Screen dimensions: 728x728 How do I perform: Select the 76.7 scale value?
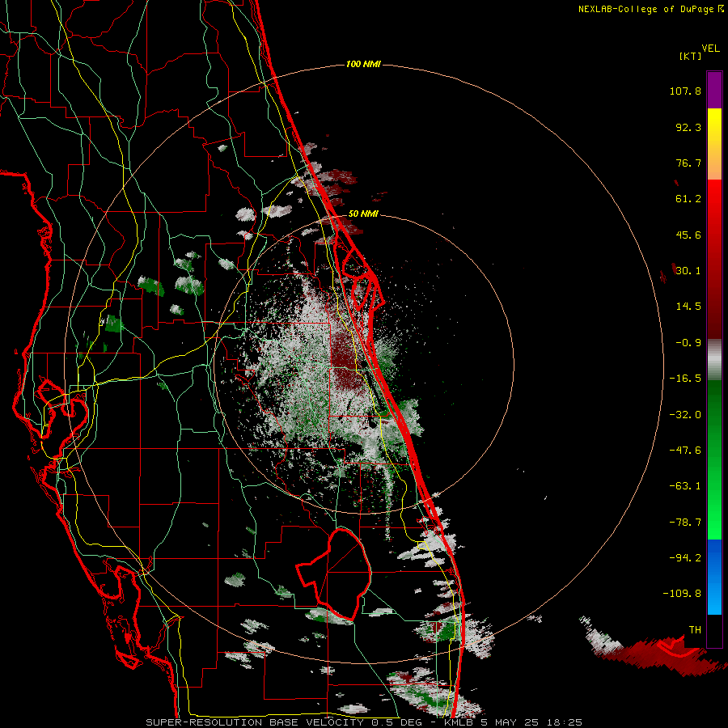(688, 163)
